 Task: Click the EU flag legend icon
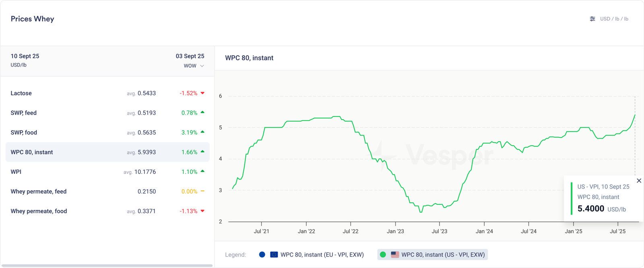274,255
